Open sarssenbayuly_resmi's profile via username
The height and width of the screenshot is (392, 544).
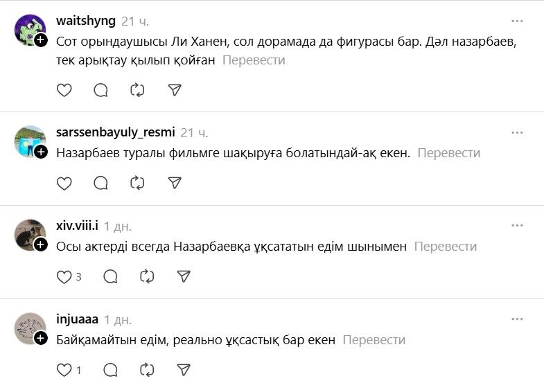click(x=115, y=132)
